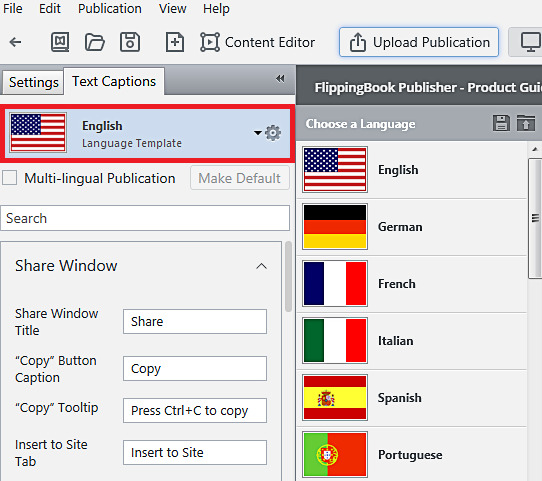Choose the Spanish language
This screenshot has width=542, height=481.
click(x=412, y=398)
